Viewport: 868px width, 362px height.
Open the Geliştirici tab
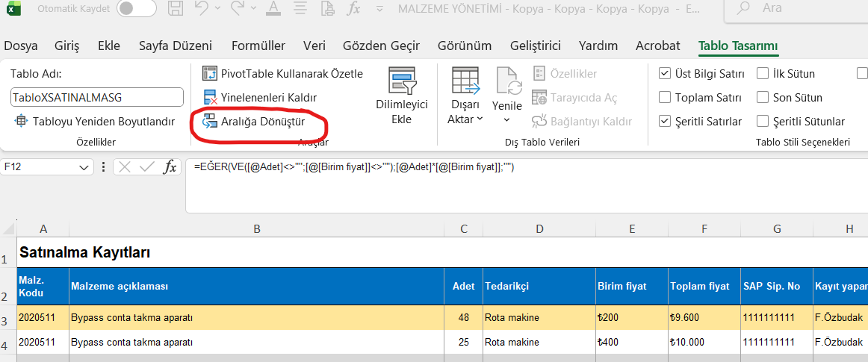click(536, 46)
